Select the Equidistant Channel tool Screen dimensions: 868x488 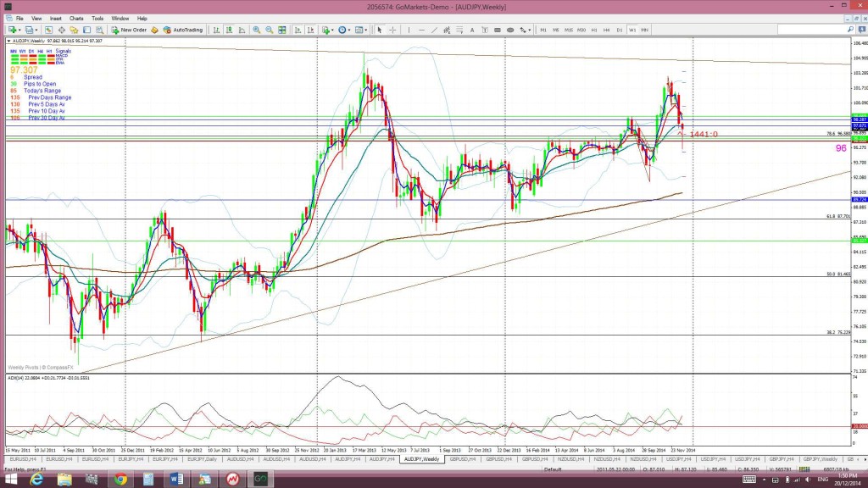447,30
